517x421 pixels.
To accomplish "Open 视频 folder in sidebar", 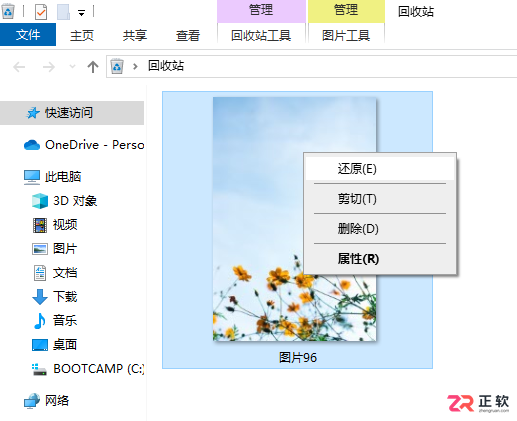I will click(65, 225).
